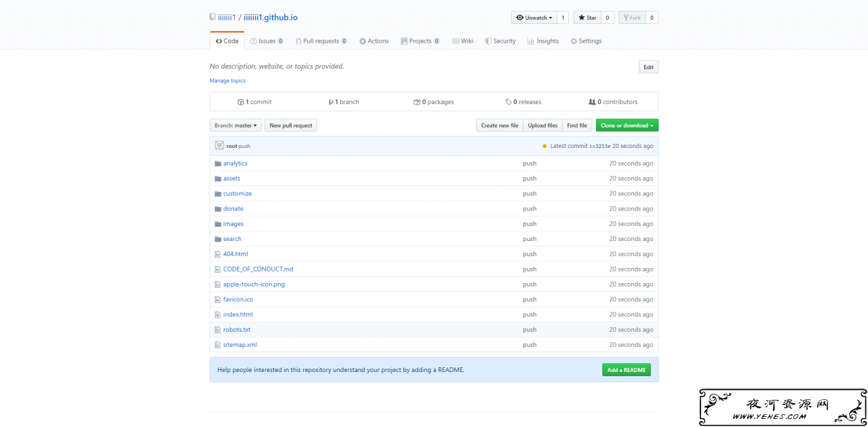This screenshot has height=427, width=868.
Task: Open the customize folder
Action: coord(237,193)
